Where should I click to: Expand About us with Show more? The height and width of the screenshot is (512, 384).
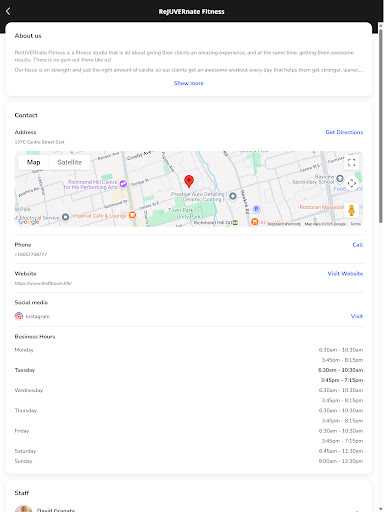click(189, 83)
